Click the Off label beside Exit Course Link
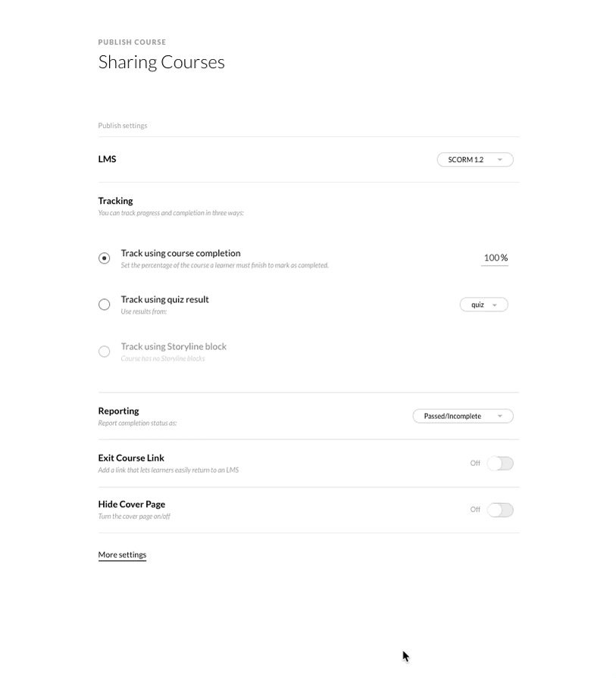Viewport: 616px width, 678px height. [475, 464]
